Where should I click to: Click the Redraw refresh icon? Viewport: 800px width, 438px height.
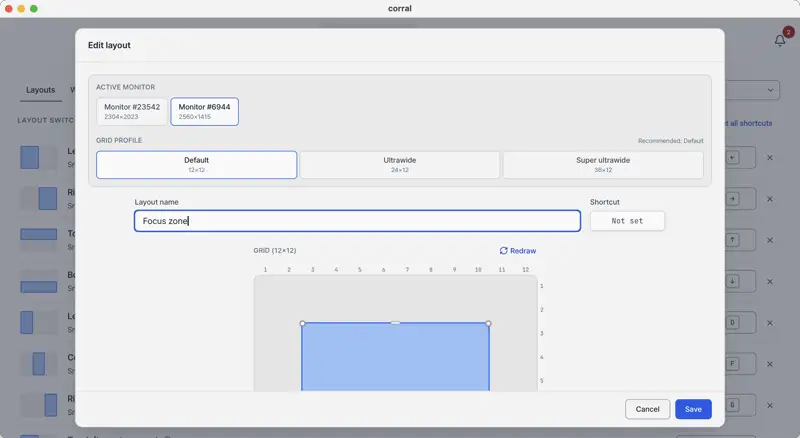[x=504, y=251]
